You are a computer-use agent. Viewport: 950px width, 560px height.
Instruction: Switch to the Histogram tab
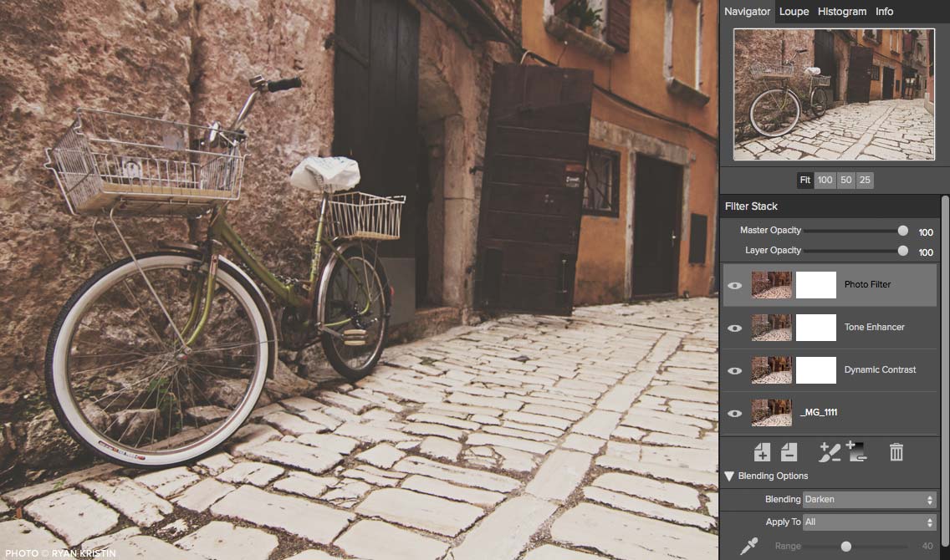[841, 12]
